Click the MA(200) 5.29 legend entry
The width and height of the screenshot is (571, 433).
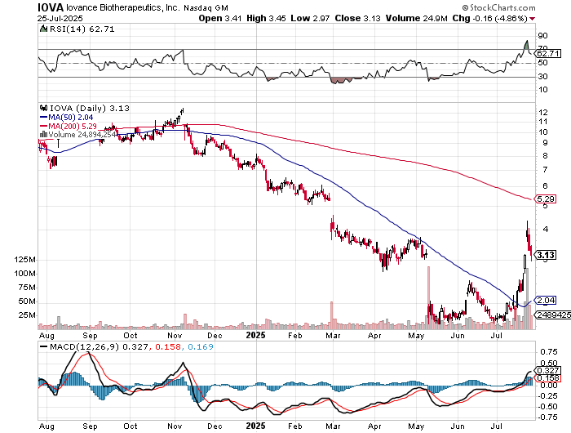[x=73, y=126]
